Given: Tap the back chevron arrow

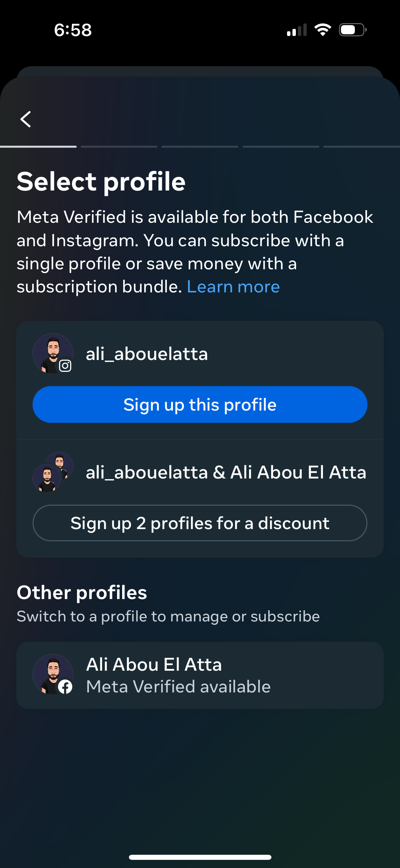Looking at the screenshot, I should [x=26, y=119].
